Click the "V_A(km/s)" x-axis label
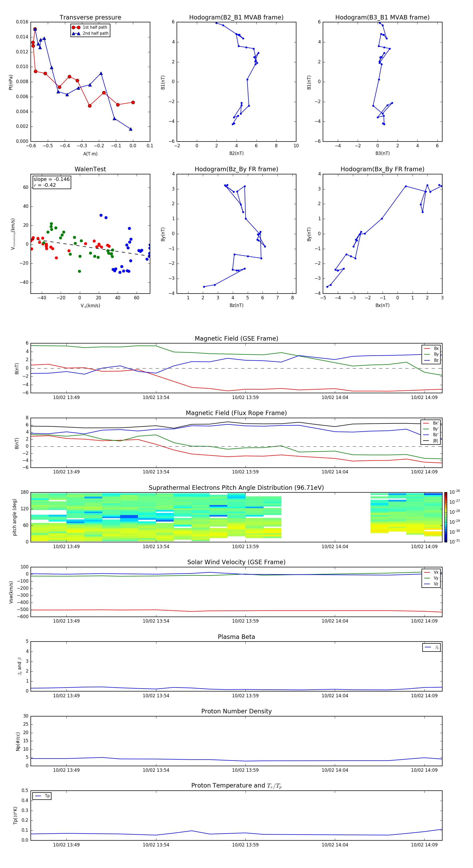Viewport: 473px width, 868px height. pyautogui.click(x=90, y=306)
